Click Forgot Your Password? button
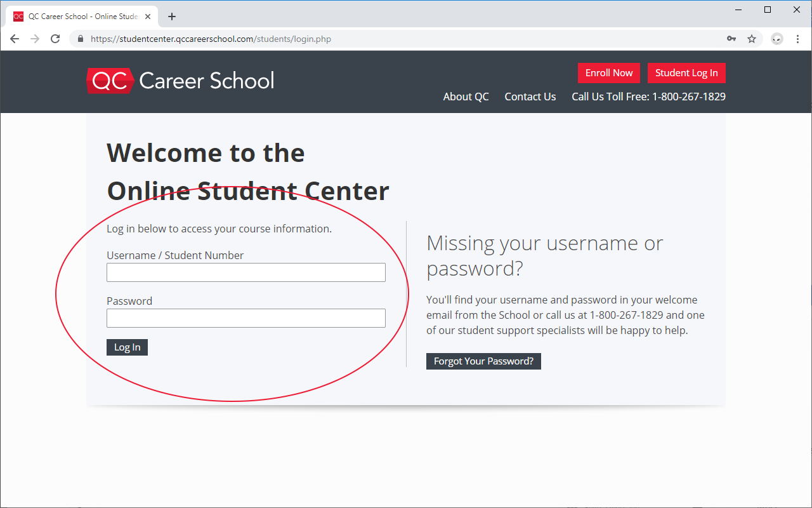Screen dimensions: 812x508 (483, 361)
